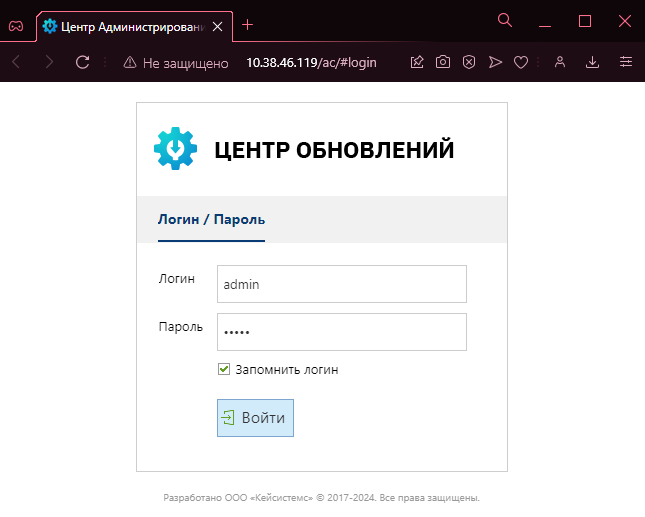
Task: Click the Логин input field
Action: point(342,284)
